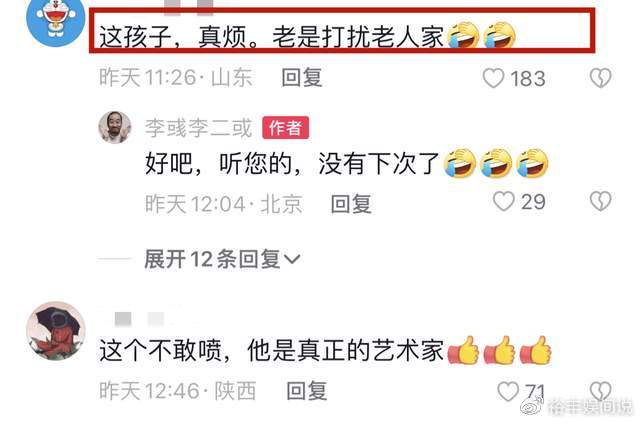This screenshot has height=423, width=640.
Task: Open the umbrella painting avatar profile
Action: point(56,331)
